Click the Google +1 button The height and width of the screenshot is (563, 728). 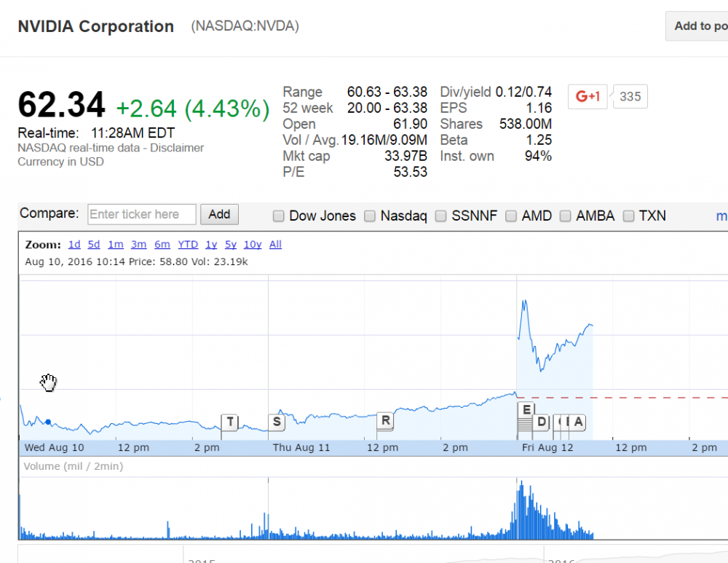click(587, 97)
